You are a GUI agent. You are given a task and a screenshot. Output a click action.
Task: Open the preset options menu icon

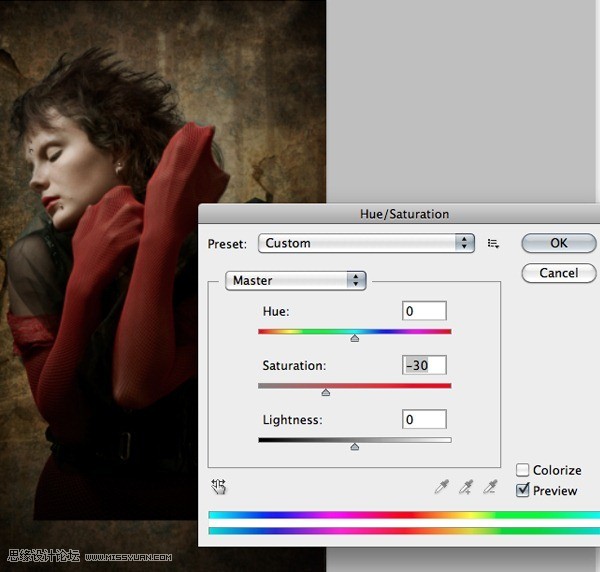[493, 243]
